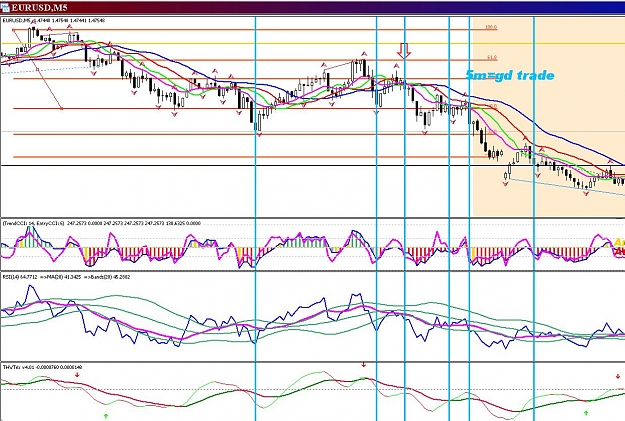Click the Fibonacci 100.0 level label
Screen dimensions: 625x421
click(x=491, y=28)
